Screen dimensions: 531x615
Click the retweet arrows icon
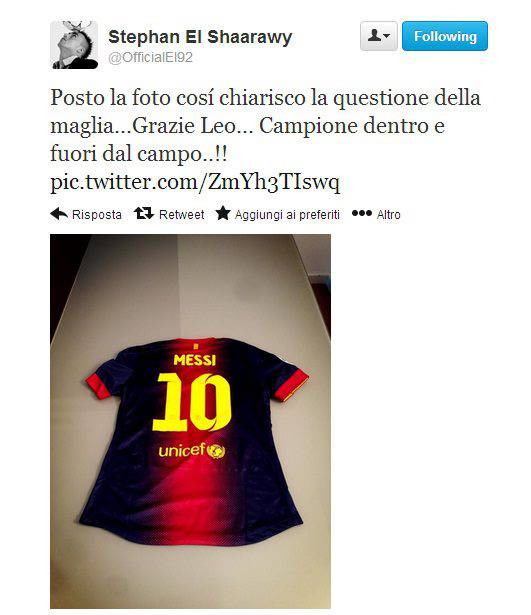click(x=144, y=213)
